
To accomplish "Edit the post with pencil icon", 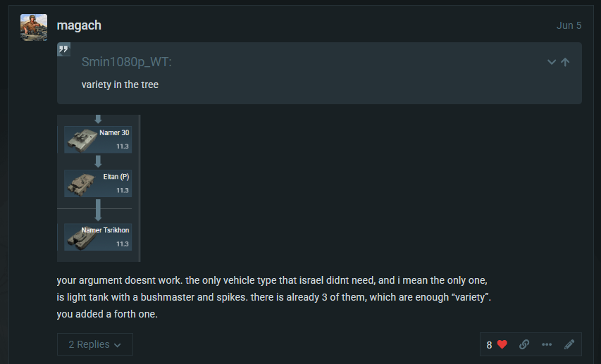I will (569, 344).
